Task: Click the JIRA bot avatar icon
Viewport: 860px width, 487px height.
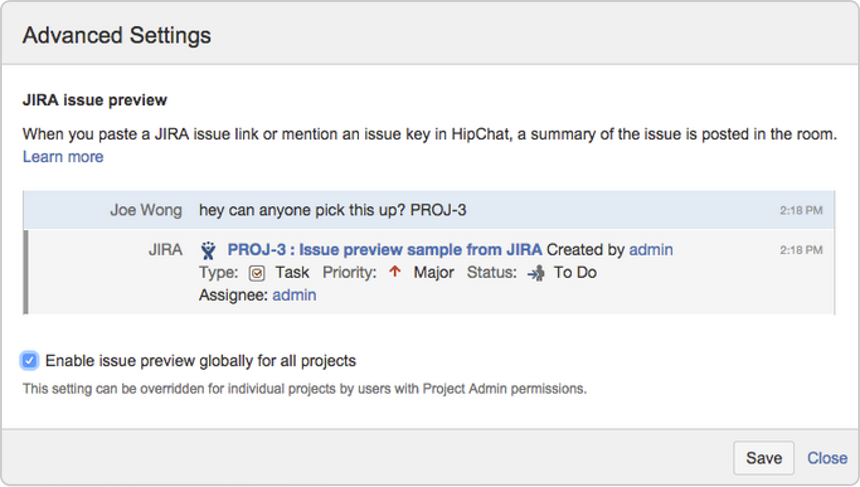Action: coord(208,250)
